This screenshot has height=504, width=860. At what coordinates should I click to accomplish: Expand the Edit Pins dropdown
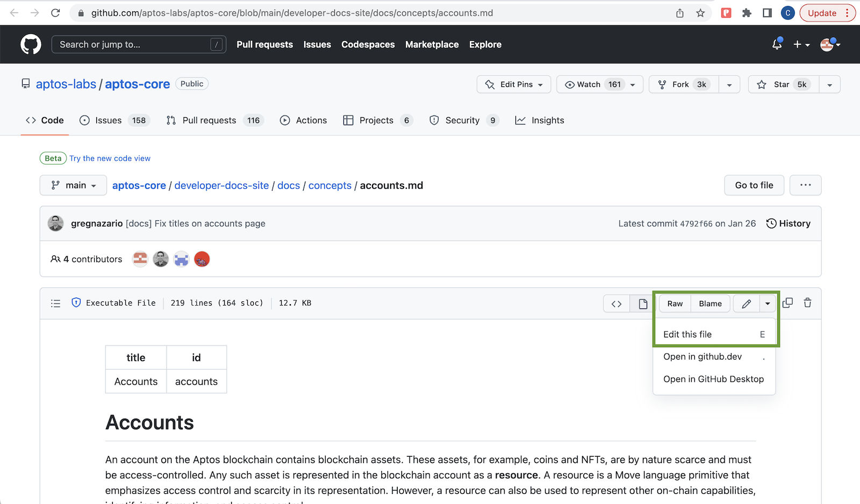[x=514, y=84]
